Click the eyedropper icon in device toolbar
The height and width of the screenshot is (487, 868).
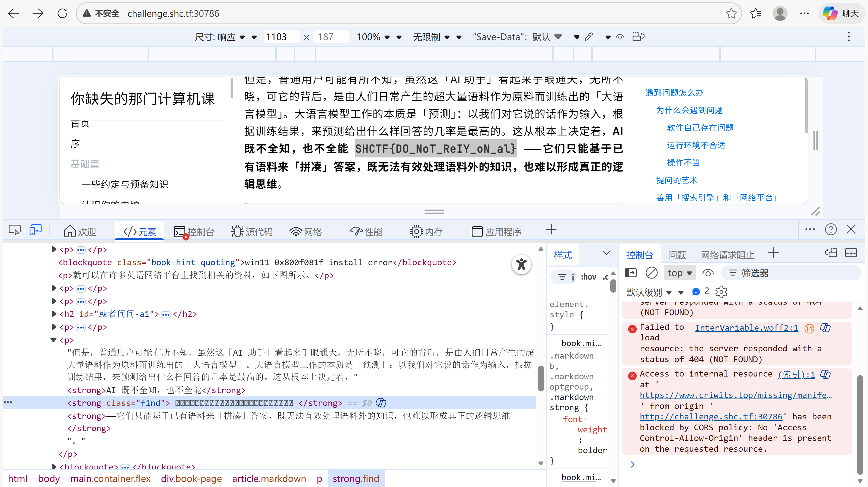tap(589, 37)
